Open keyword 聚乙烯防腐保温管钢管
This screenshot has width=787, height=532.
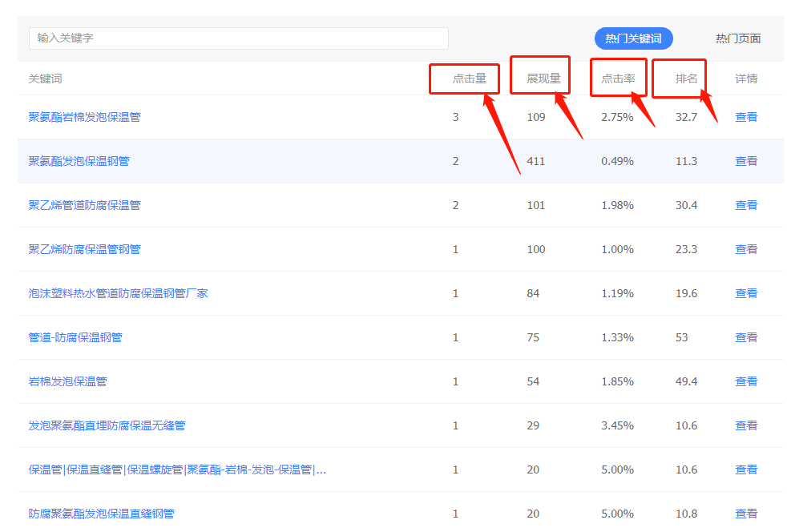click(84, 249)
